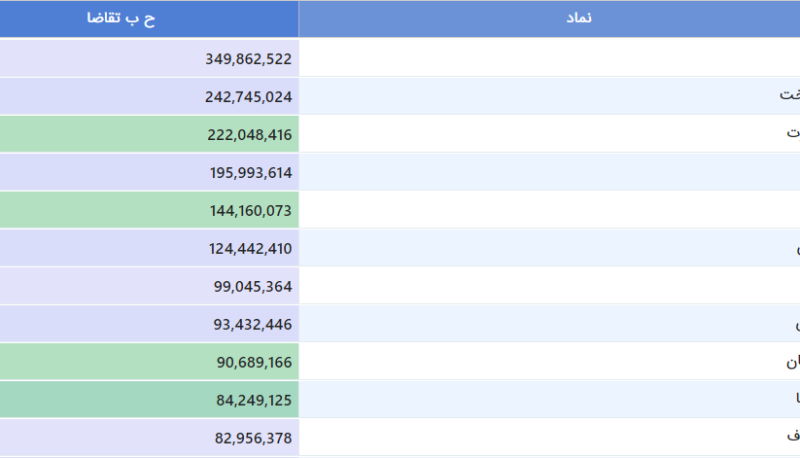The image size is (800, 458).
Task: Select the value 124,442,410
Action: tap(251, 248)
